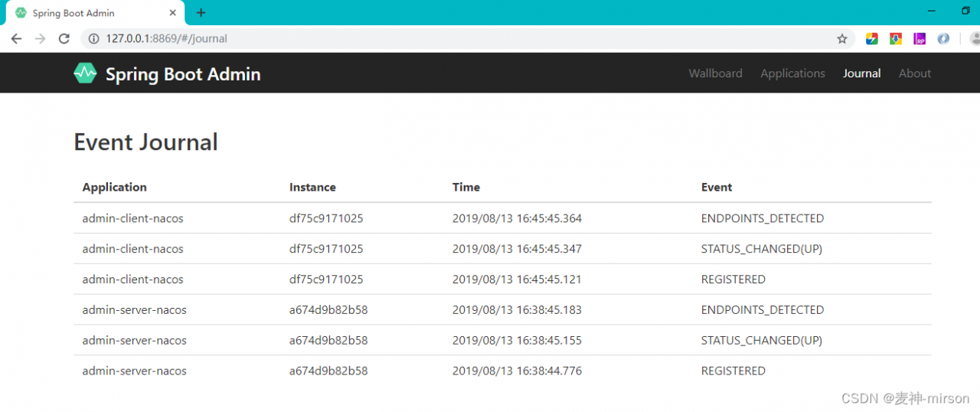
Task: Click instance df75c9171025 in the 16:45:45.347 row
Action: coord(326,249)
